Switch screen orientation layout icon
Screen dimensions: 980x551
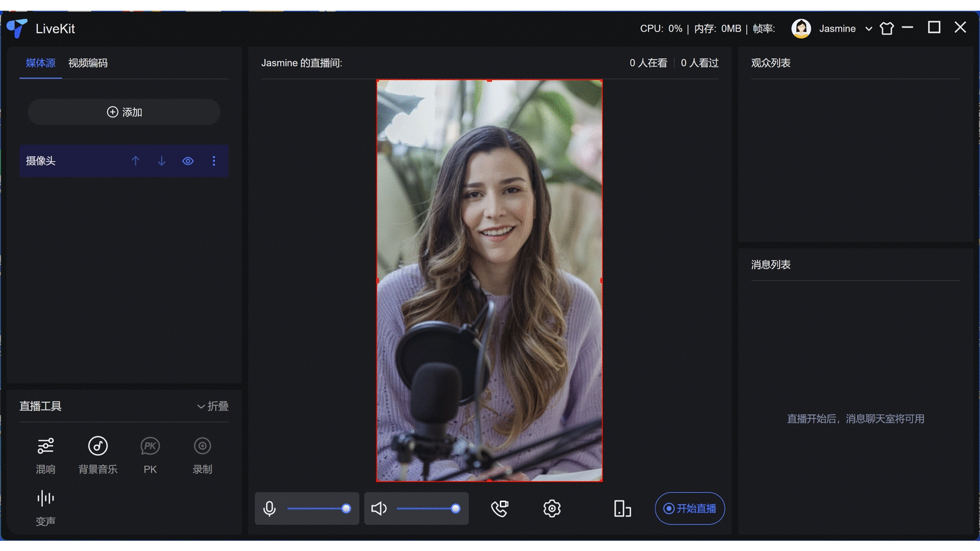622,509
